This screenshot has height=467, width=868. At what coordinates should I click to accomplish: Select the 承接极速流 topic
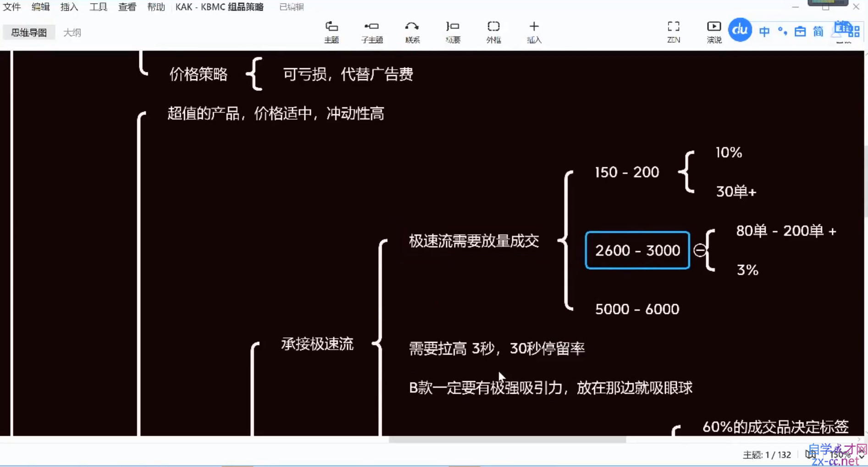tap(317, 344)
